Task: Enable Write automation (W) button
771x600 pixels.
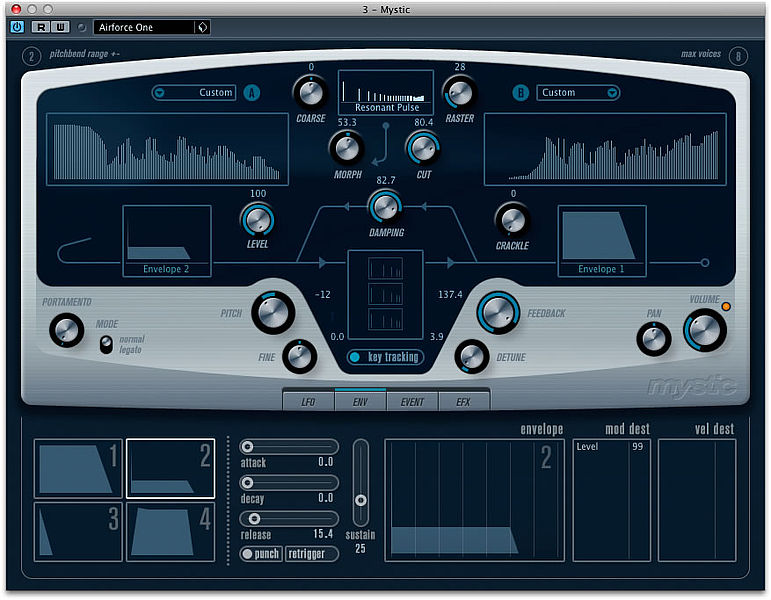Action: (60, 27)
